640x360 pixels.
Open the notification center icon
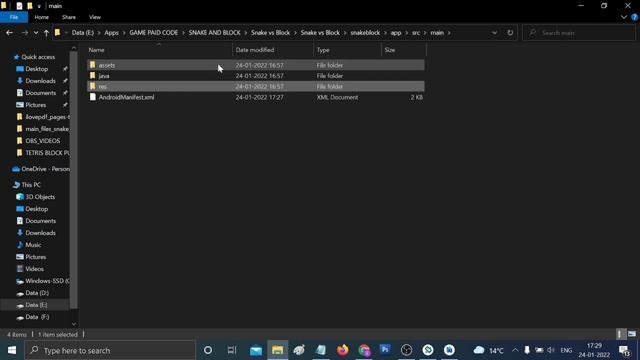point(624,350)
